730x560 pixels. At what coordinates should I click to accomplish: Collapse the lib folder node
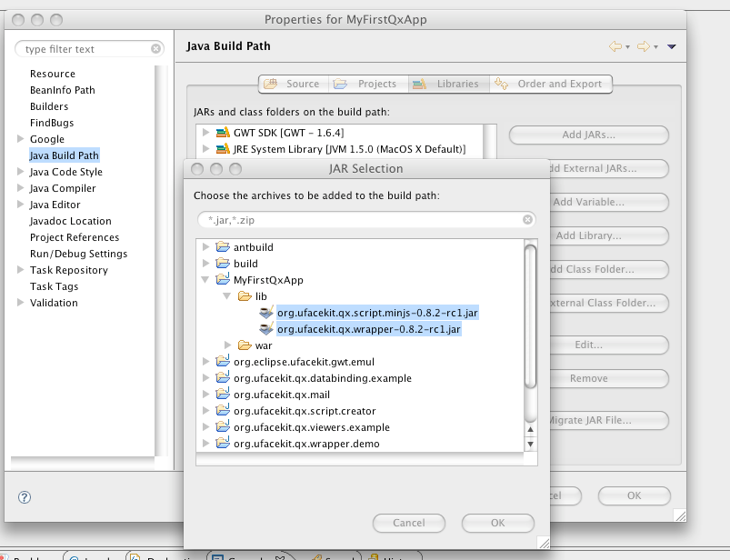tap(226, 296)
